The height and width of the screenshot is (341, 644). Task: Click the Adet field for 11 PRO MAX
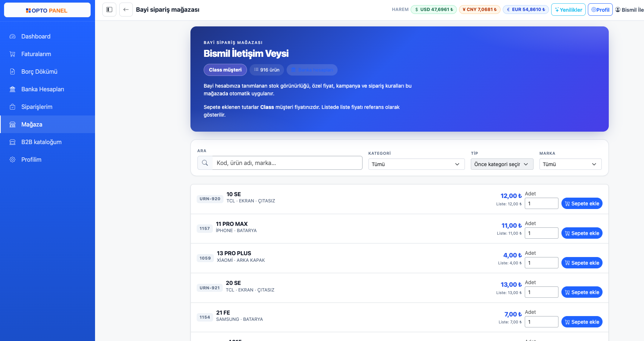click(542, 233)
